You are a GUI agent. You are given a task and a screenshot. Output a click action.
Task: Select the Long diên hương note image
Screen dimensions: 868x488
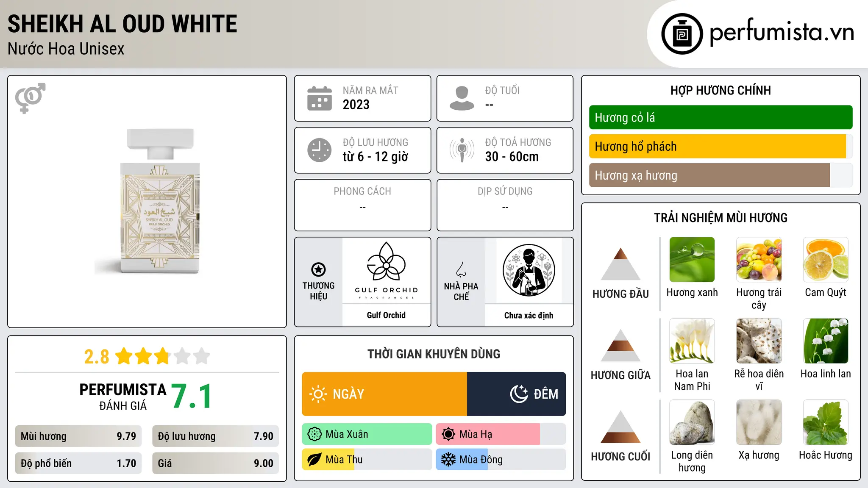coord(692,422)
